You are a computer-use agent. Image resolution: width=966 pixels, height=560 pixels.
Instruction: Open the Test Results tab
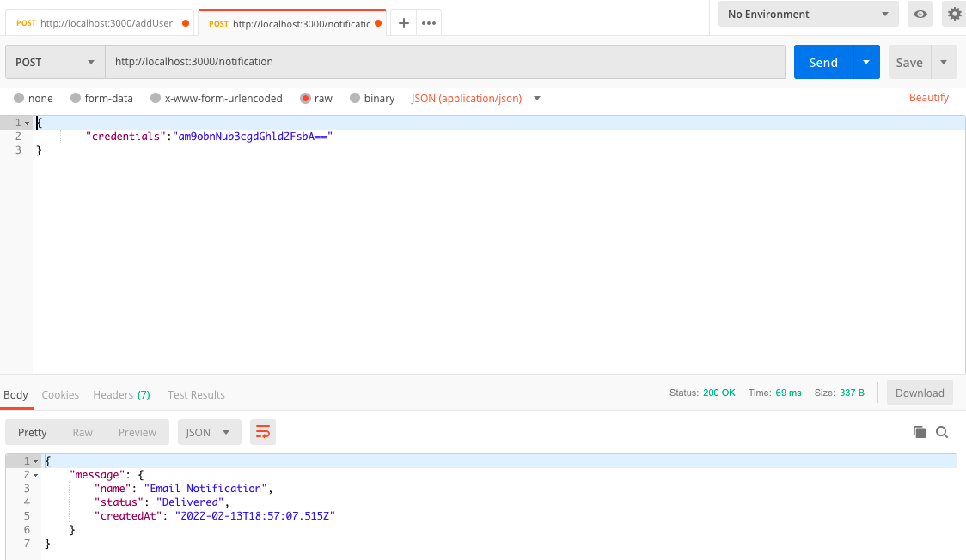196,394
